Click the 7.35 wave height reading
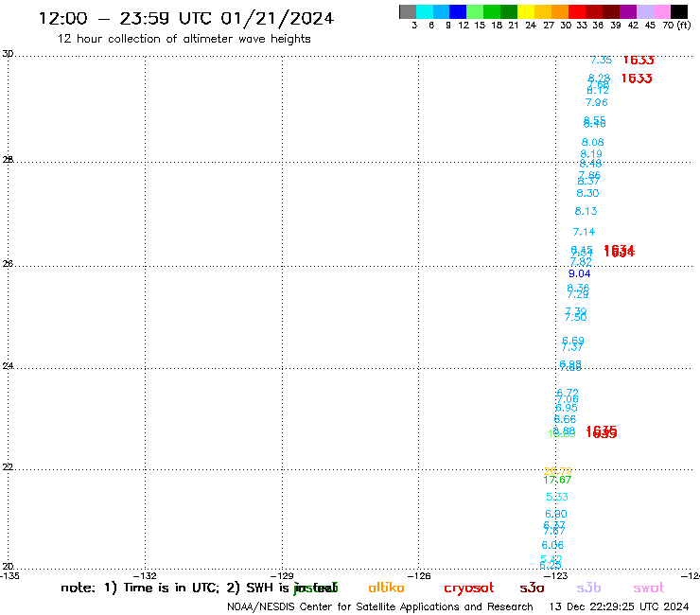 [601, 60]
